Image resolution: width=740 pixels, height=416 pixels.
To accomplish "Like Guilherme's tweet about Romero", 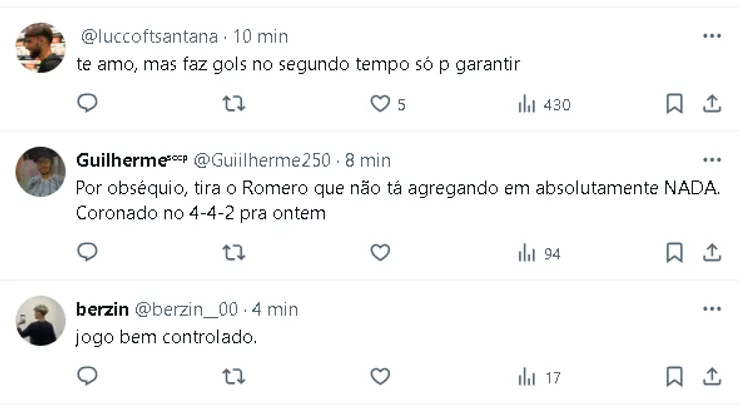I will point(380,253).
